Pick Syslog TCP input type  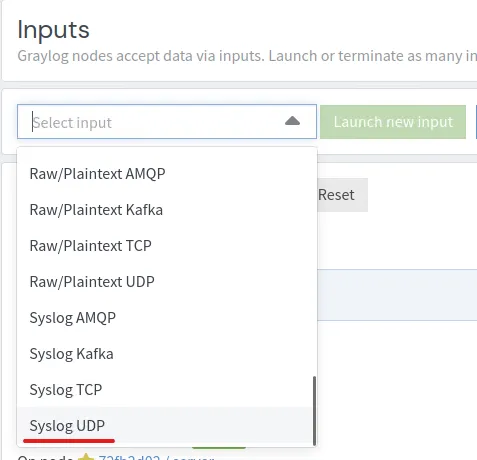[x=166, y=390]
